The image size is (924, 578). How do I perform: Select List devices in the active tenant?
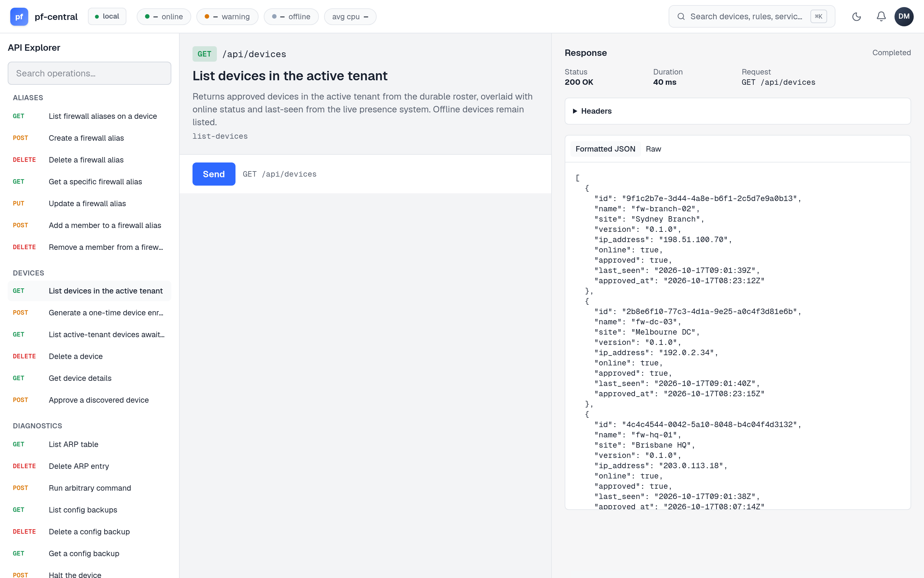click(x=89, y=291)
